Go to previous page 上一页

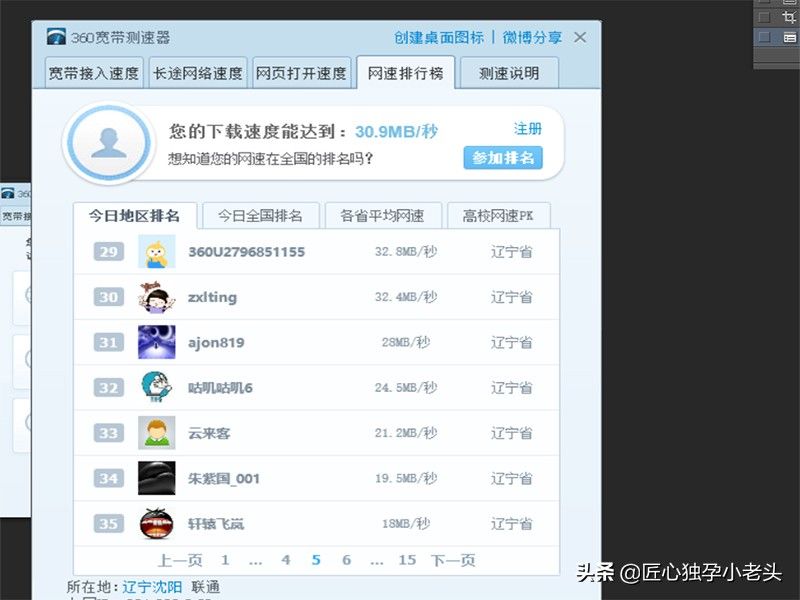[x=180, y=560]
